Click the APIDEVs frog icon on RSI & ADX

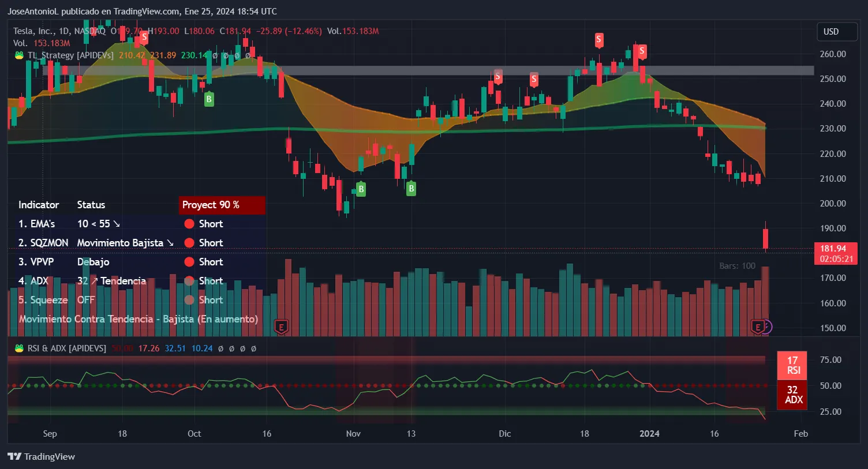(20, 348)
